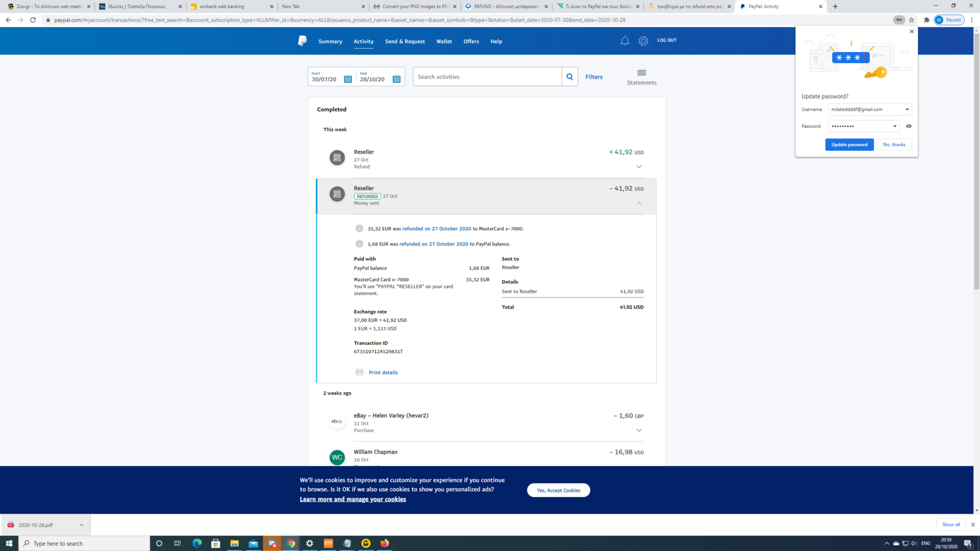The height and width of the screenshot is (551, 980).
Task: Click the Print details link
Action: coord(383,372)
